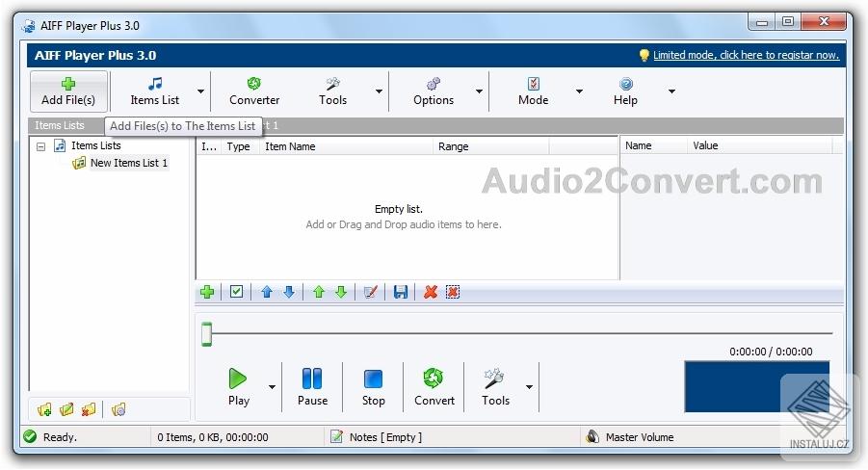Click the AIFF Player Plus title bar icon
This screenshot has width=868, height=470.
[29, 25]
